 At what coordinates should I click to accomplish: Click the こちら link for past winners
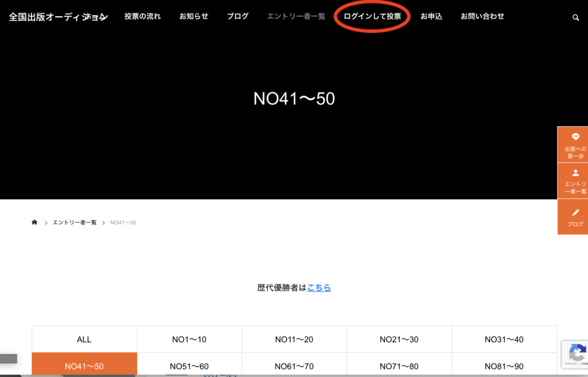tap(319, 287)
